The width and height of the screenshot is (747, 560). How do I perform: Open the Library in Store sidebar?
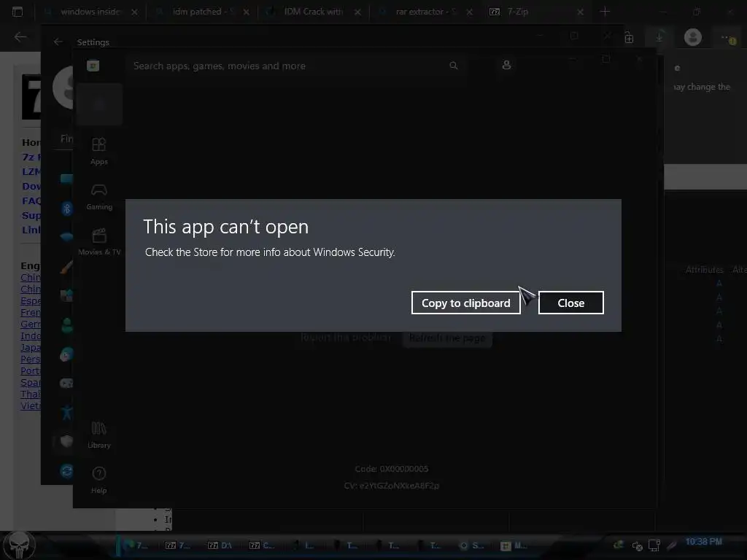coord(99,435)
